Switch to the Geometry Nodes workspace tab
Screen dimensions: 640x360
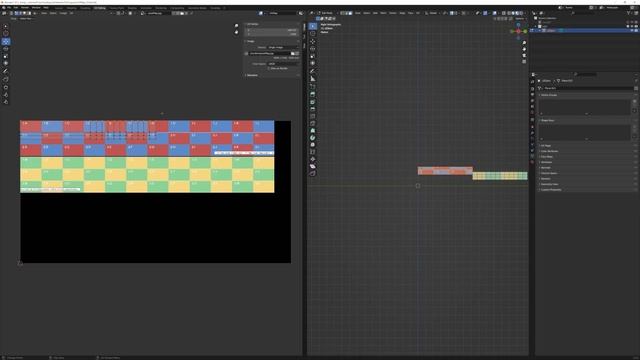click(197, 8)
